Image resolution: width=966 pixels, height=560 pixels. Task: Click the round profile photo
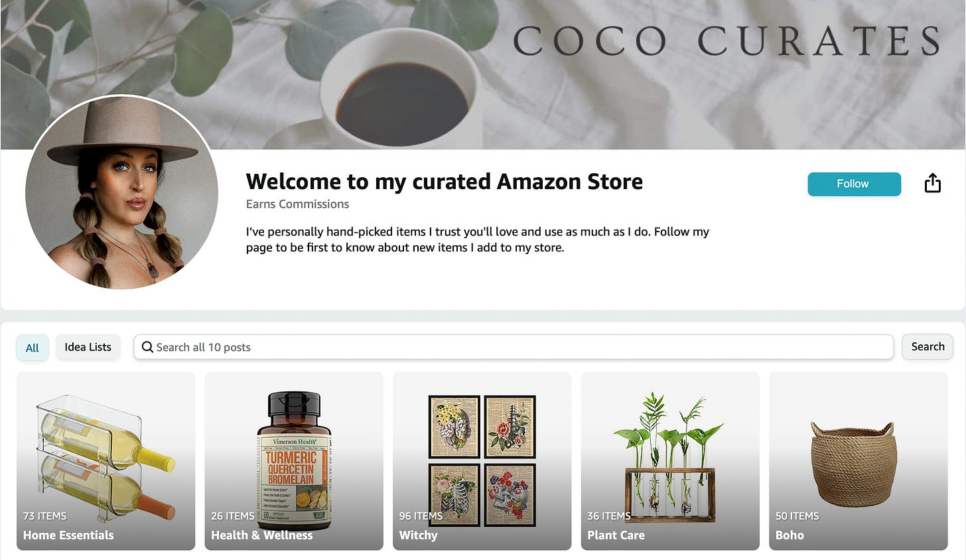point(122,192)
